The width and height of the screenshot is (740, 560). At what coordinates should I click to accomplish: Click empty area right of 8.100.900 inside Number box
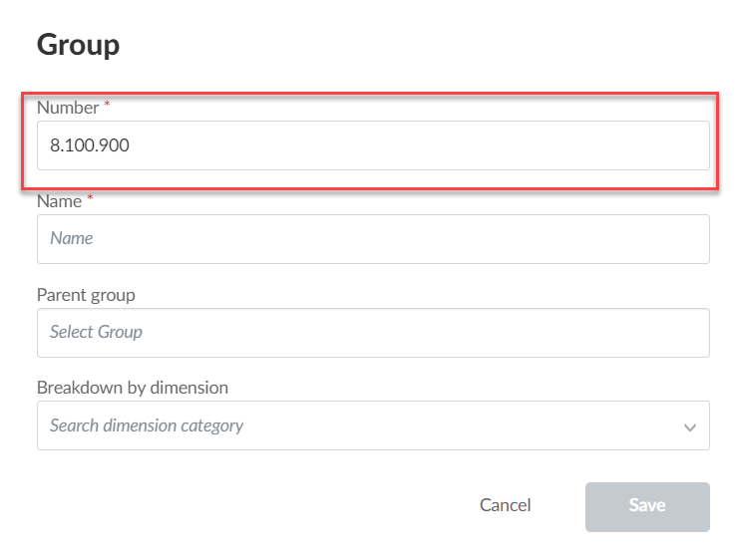(x=419, y=145)
